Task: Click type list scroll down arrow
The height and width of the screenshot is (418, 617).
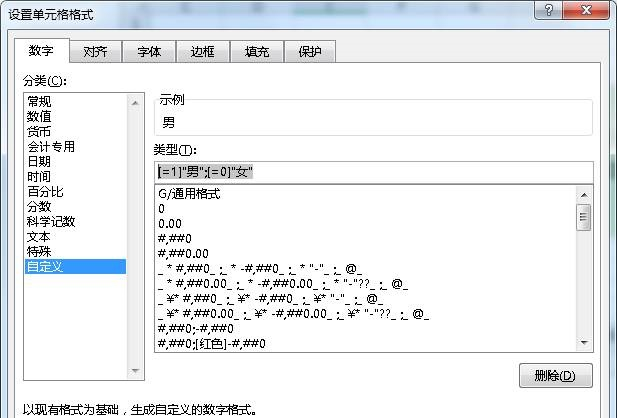Action: pyautogui.click(x=584, y=343)
